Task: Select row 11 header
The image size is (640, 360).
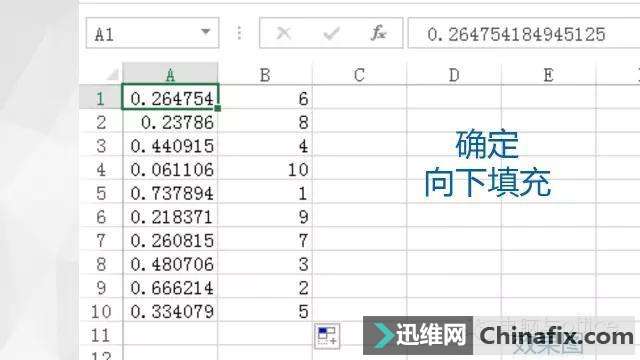Action: (x=100, y=334)
